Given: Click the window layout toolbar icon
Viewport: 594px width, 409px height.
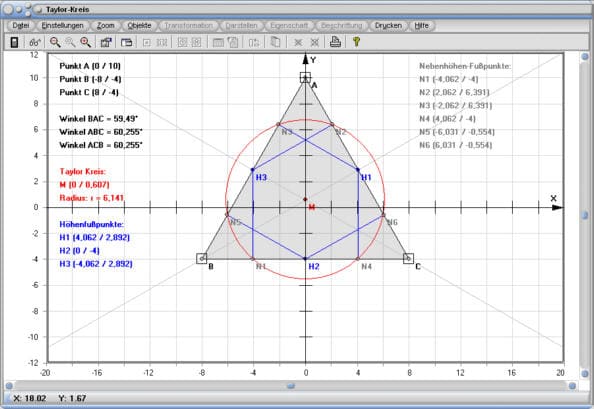Looking at the screenshot, I should (x=127, y=42).
